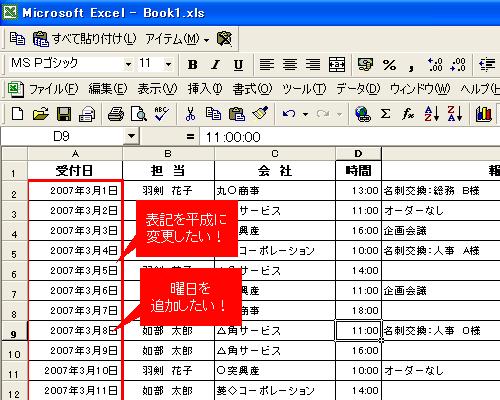The width and height of the screenshot is (500, 400).
Task: Sort ascending with the A-Z icon
Action: coord(431,114)
